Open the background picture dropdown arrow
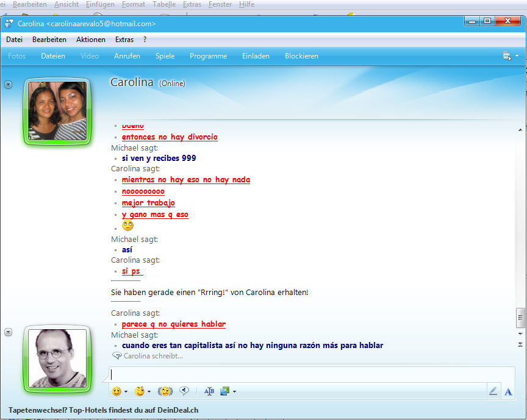This screenshot has height=420, width=527. coord(234,392)
